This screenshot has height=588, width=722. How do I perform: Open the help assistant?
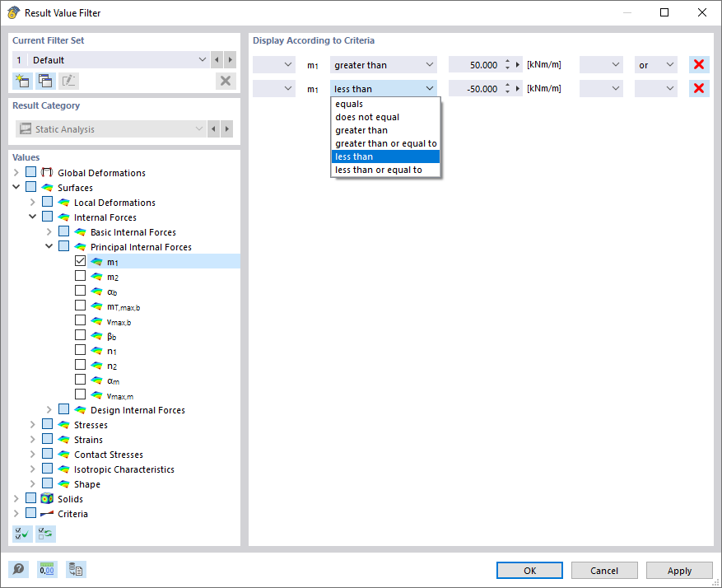(x=18, y=569)
